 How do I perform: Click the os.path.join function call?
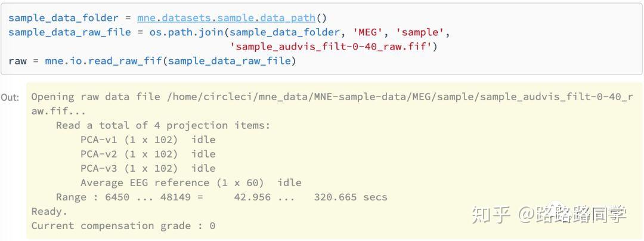(x=188, y=32)
